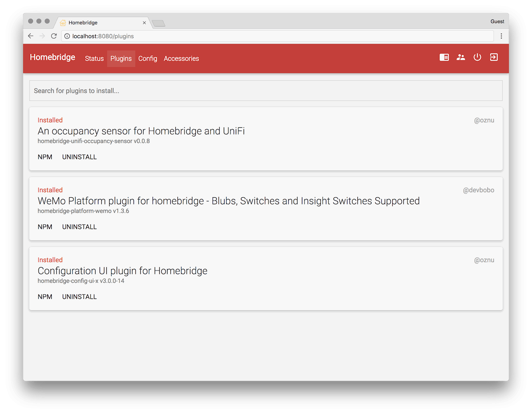
Task: Open NPM link for homebridge-config-ui-x
Action: (x=45, y=297)
